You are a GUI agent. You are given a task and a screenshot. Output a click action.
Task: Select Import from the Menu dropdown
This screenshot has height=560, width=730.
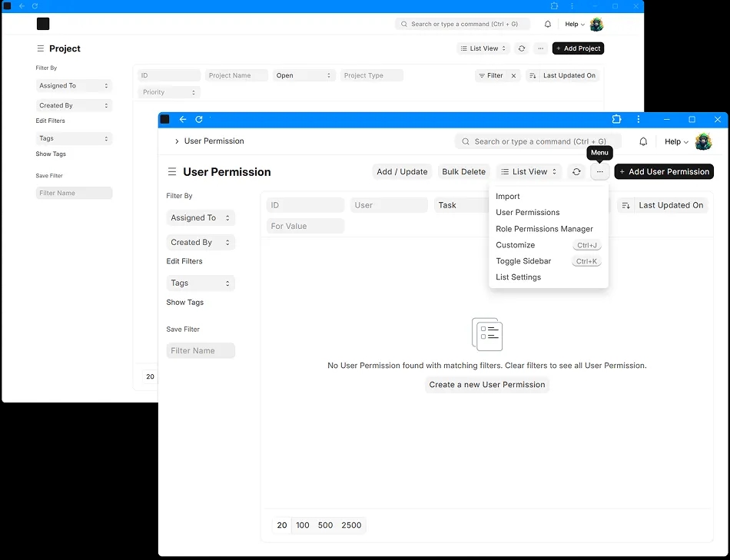click(549, 197)
